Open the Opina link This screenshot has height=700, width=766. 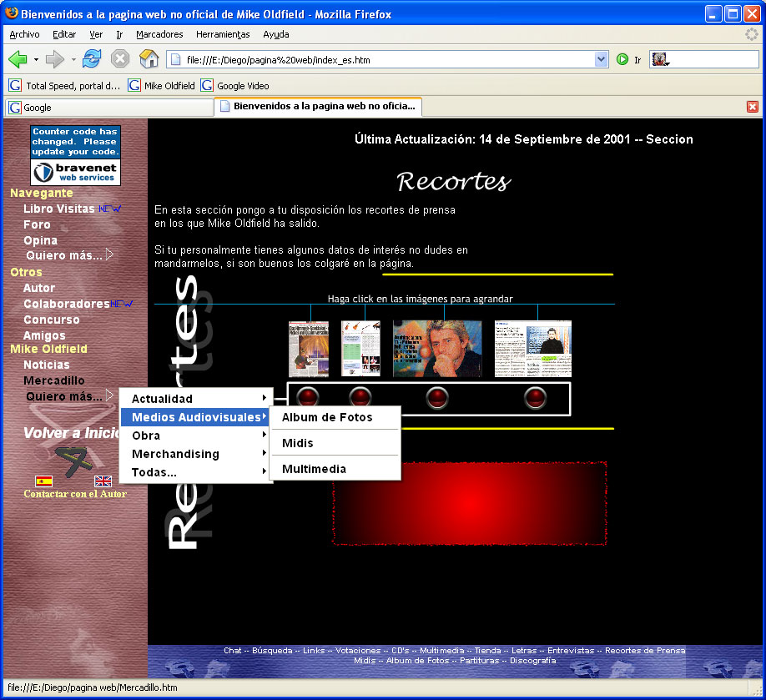pos(41,240)
